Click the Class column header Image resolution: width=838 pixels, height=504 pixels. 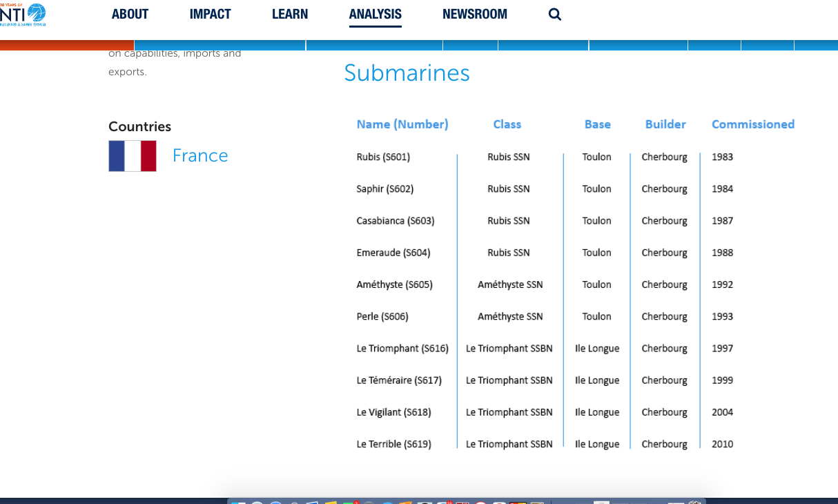point(507,124)
